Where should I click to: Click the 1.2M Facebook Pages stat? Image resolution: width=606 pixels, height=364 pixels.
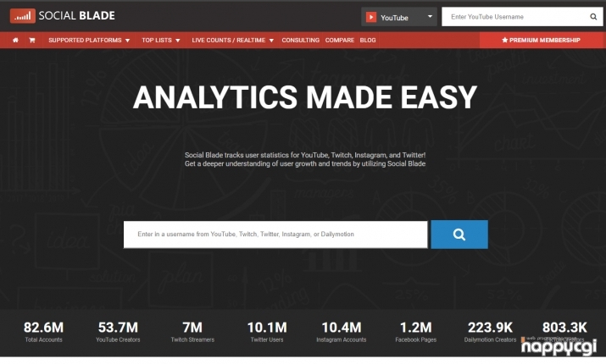click(x=416, y=332)
